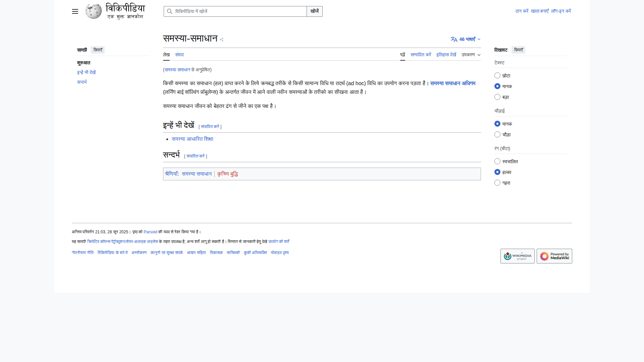The image size is (644, 362).
Task: Choose the गहरा dark color option
Action: (x=497, y=183)
